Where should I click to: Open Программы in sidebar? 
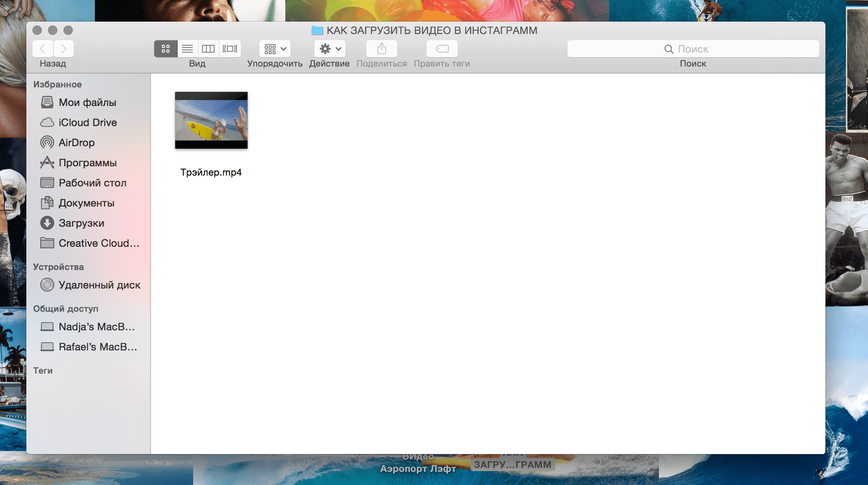pyautogui.click(x=88, y=163)
